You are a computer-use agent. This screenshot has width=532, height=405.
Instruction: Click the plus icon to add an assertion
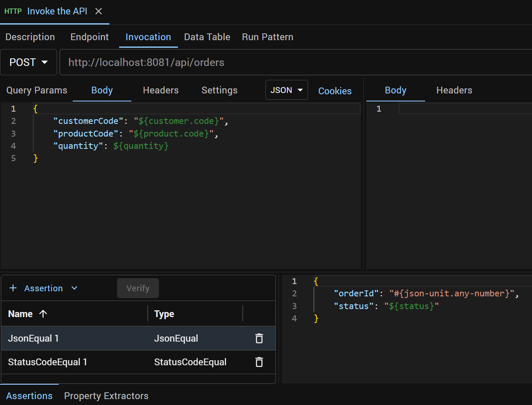(x=13, y=288)
